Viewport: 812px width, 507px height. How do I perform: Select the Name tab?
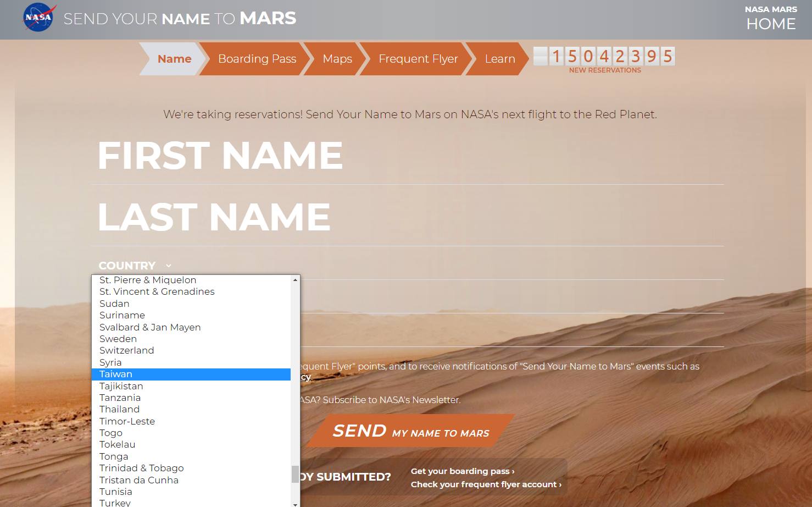174,59
